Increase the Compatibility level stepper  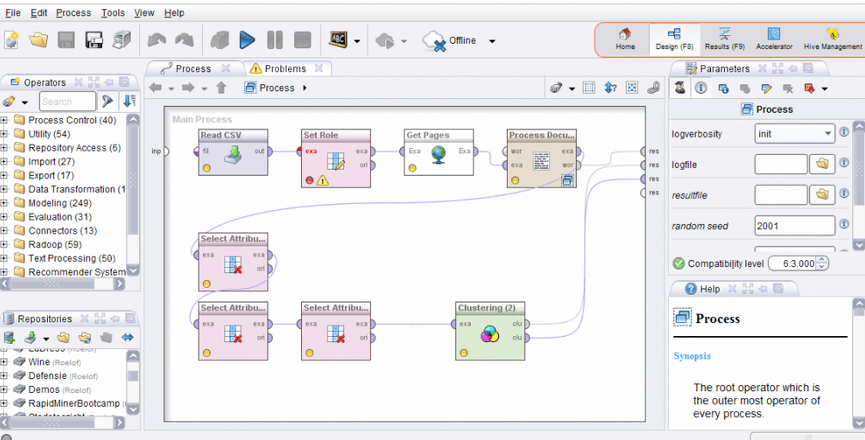coord(822,260)
